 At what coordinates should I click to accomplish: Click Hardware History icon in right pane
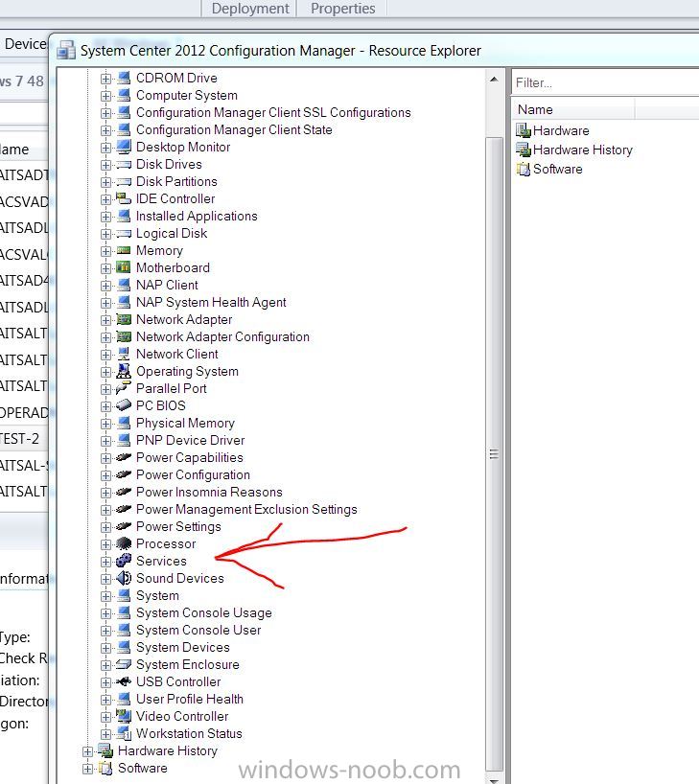(x=524, y=150)
